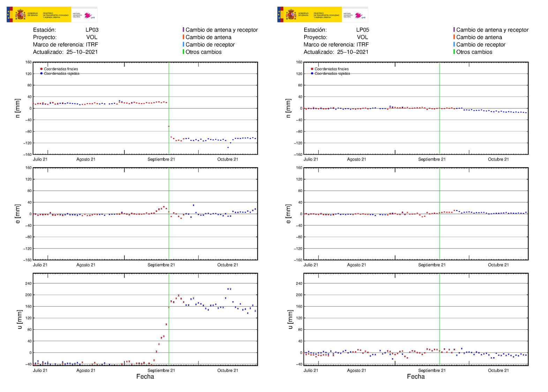Image resolution: width=548 pixels, height=392 pixels.
Task: Click the Spanish coat of arms in LP03 header
Action: click(20, 15)
